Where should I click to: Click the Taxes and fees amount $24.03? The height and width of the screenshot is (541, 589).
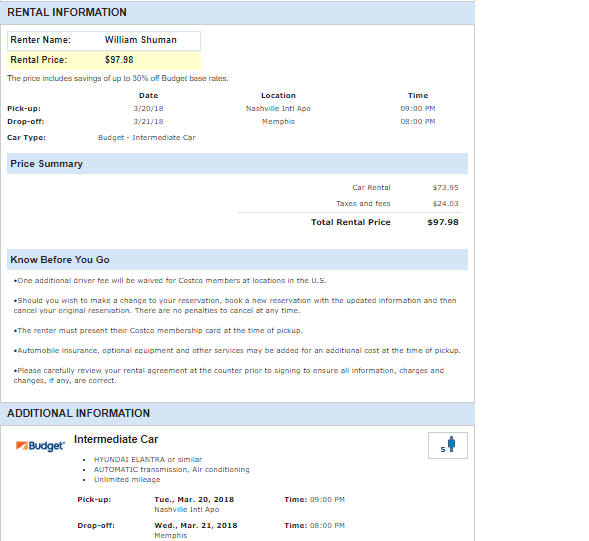pyautogui.click(x=446, y=204)
